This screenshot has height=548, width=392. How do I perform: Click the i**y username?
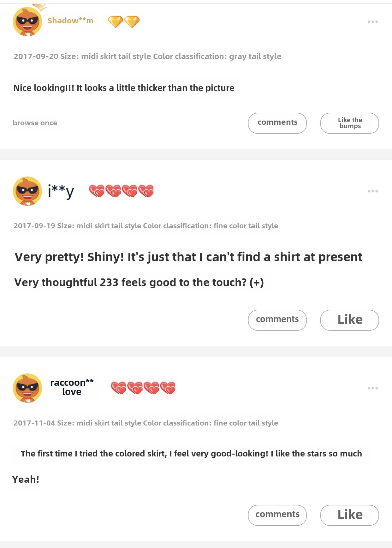point(61,191)
